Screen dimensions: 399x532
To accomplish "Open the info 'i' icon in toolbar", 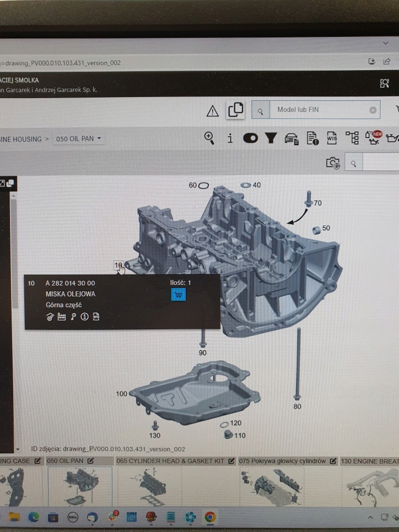I will (x=230, y=138).
